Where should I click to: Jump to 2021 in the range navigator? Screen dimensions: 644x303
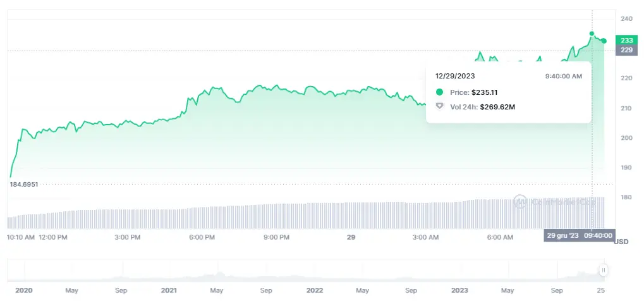click(x=169, y=290)
